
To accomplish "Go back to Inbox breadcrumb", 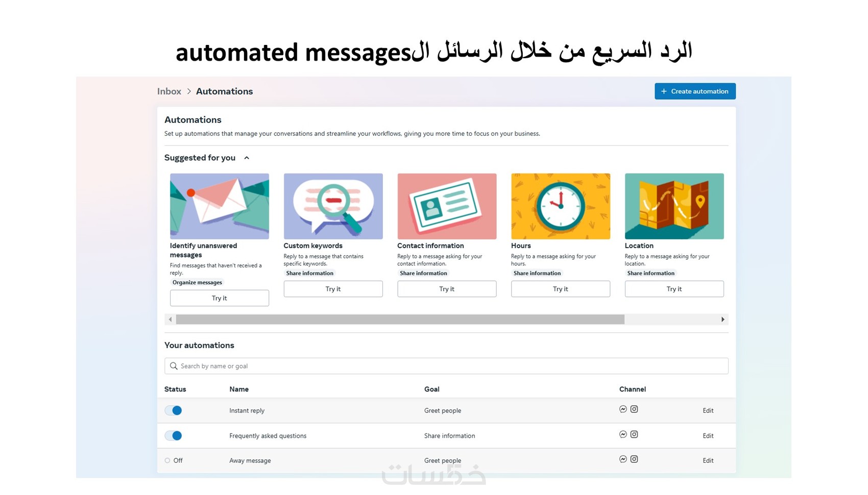I will [x=169, y=91].
